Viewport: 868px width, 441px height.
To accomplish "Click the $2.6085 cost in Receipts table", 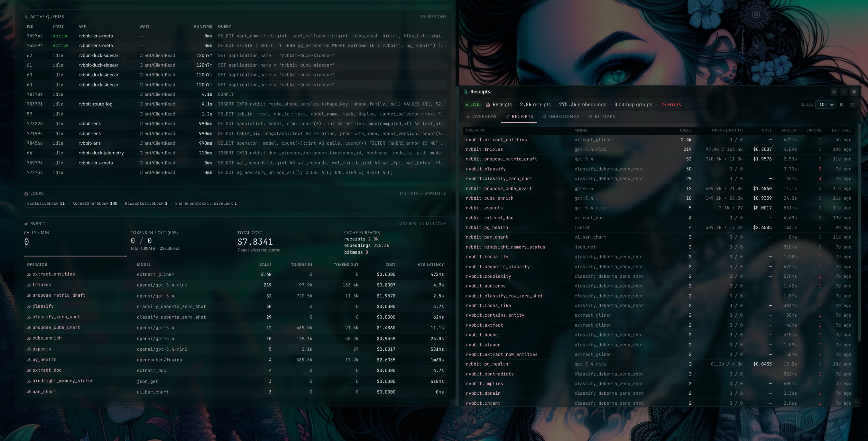I will [762, 228].
